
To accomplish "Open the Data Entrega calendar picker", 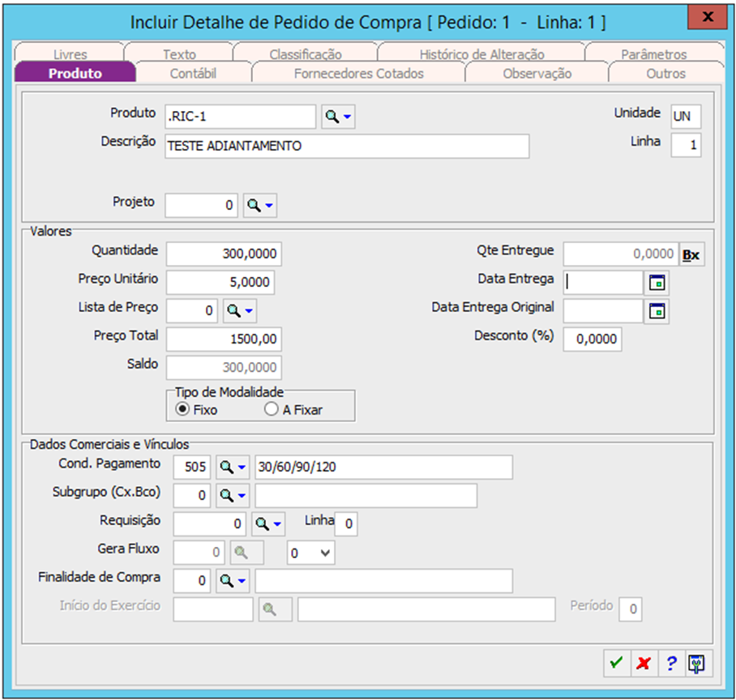I will click(657, 283).
